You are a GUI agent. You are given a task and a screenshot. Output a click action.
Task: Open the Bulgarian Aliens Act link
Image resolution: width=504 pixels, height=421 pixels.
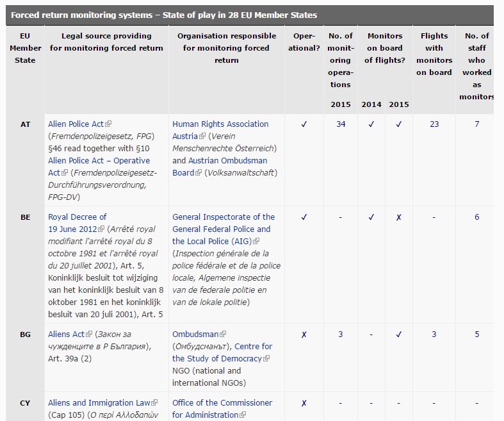[x=66, y=334]
